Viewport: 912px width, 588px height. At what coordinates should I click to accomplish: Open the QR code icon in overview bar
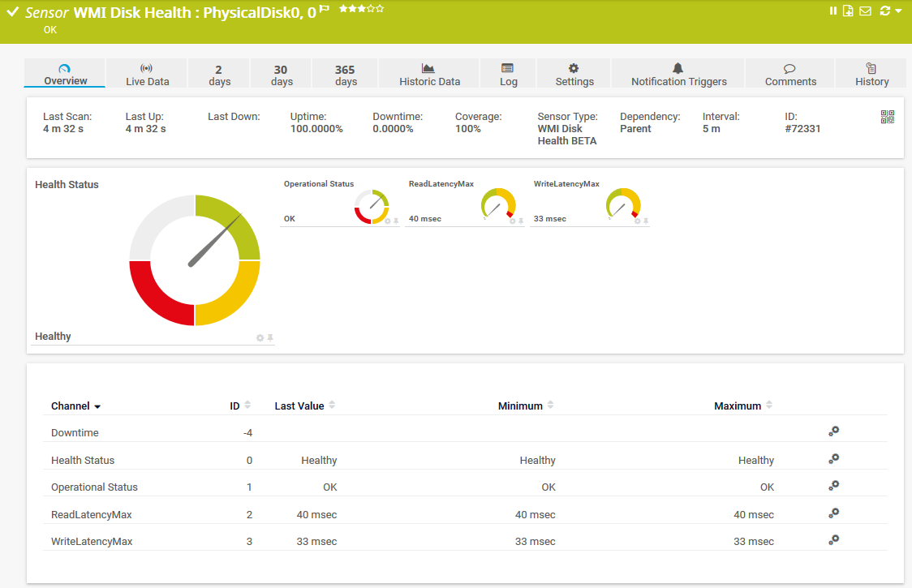[887, 116]
